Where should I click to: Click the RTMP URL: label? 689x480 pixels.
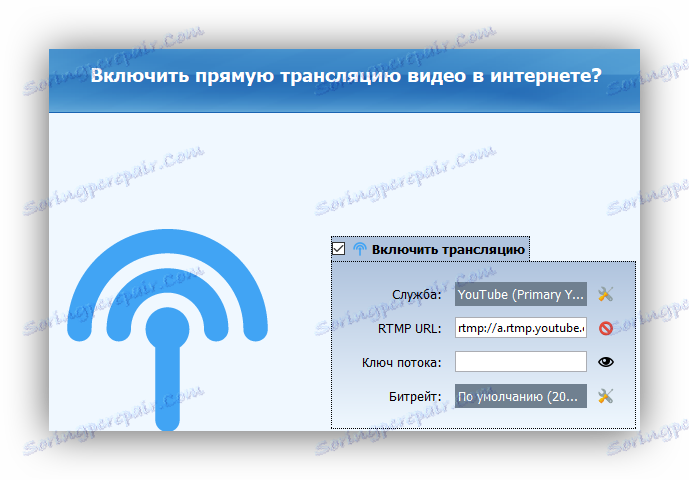(x=410, y=328)
